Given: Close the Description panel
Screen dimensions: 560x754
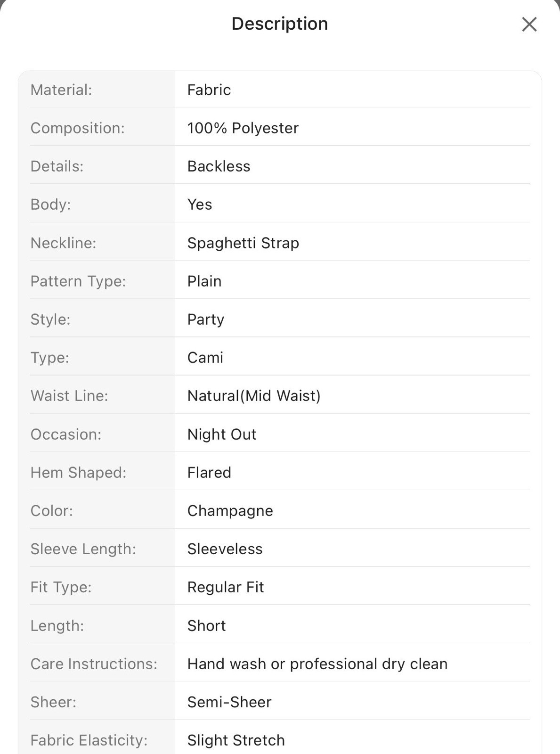Looking at the screenshot, I should click(529, 24).
